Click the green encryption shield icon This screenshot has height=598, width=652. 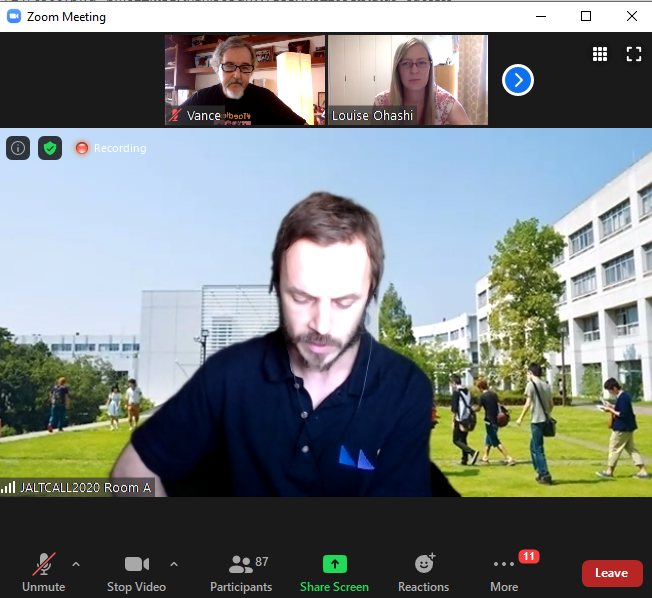click(x=50, y=148)
